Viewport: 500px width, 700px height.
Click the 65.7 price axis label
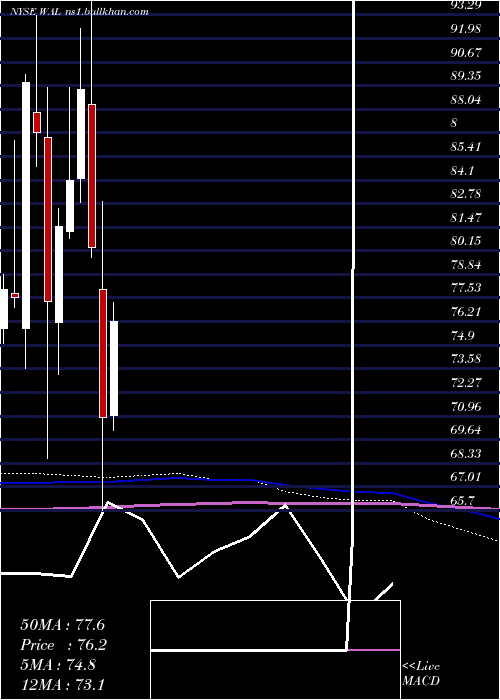(x=462, y=500)
